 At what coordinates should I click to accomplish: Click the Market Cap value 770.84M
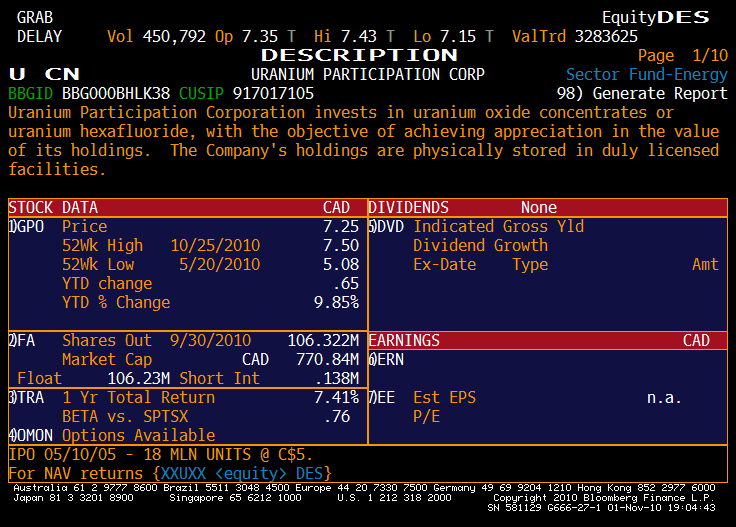pyautogui.click(x=327, y=359)
